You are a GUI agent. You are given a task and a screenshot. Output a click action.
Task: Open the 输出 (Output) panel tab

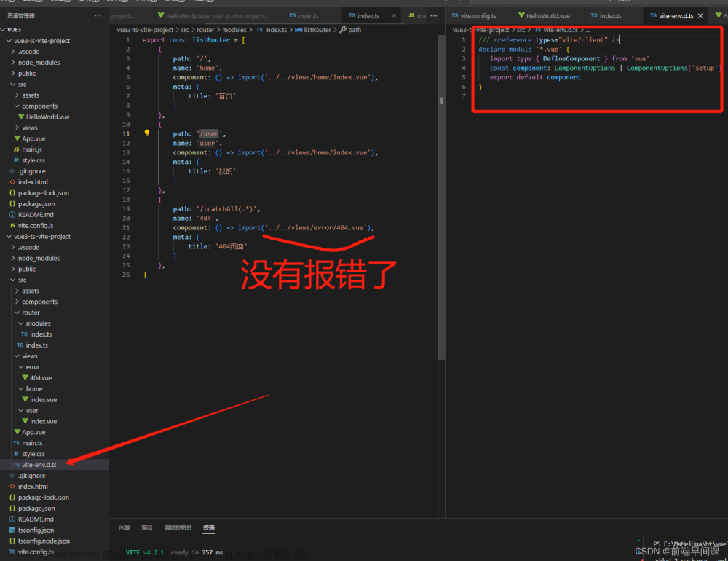pos(147,527)
